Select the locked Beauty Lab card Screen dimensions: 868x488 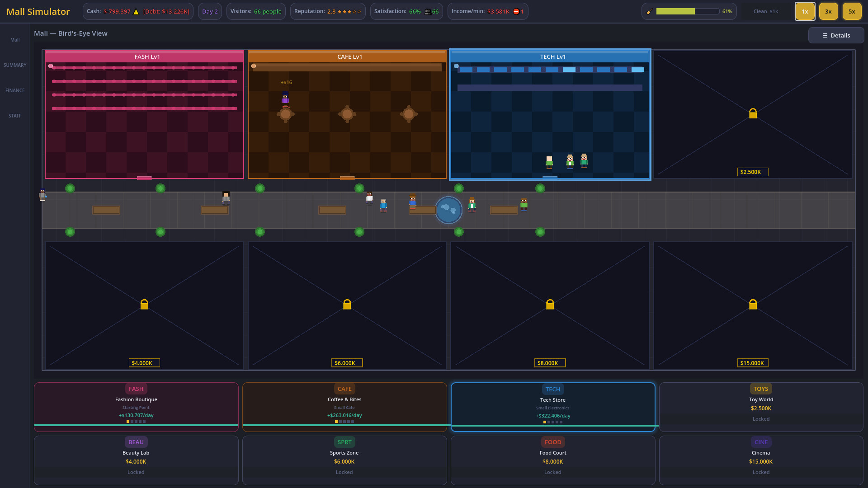click(136, 460)
